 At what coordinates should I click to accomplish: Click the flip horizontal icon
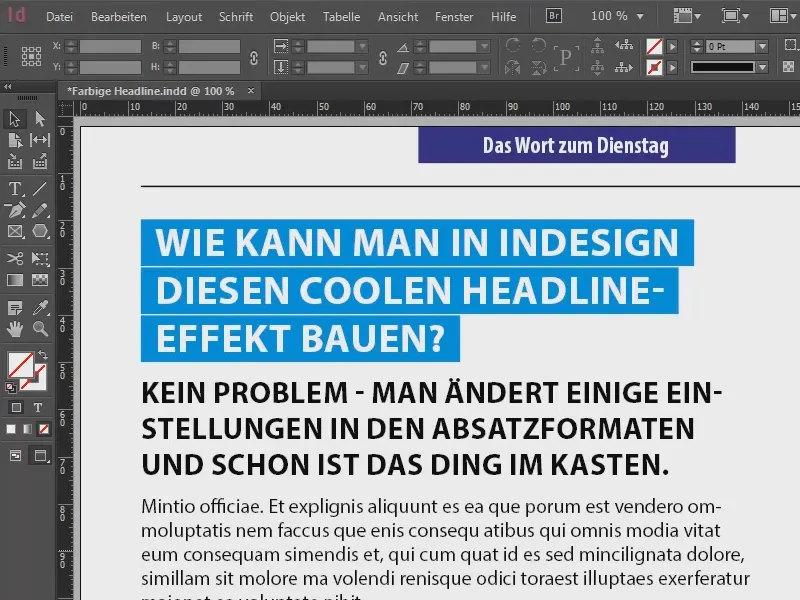pyautogui.click(x=513, y=67)
